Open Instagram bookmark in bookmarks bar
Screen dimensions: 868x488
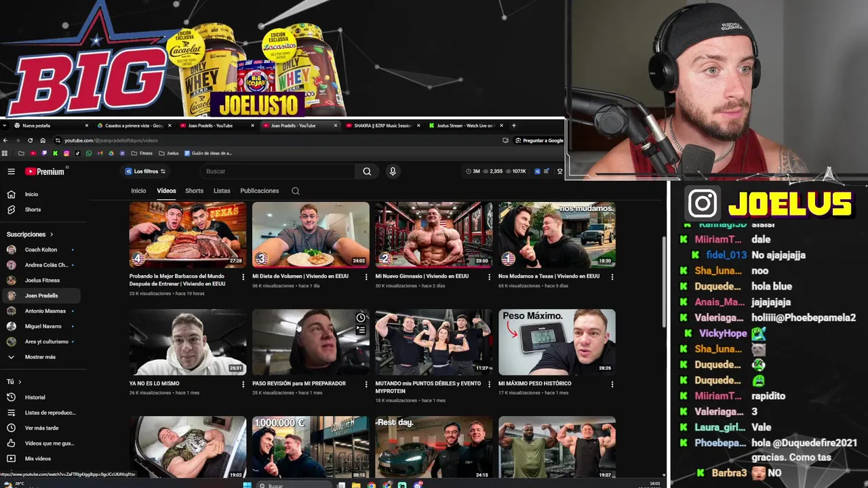[x=66, y=153]
